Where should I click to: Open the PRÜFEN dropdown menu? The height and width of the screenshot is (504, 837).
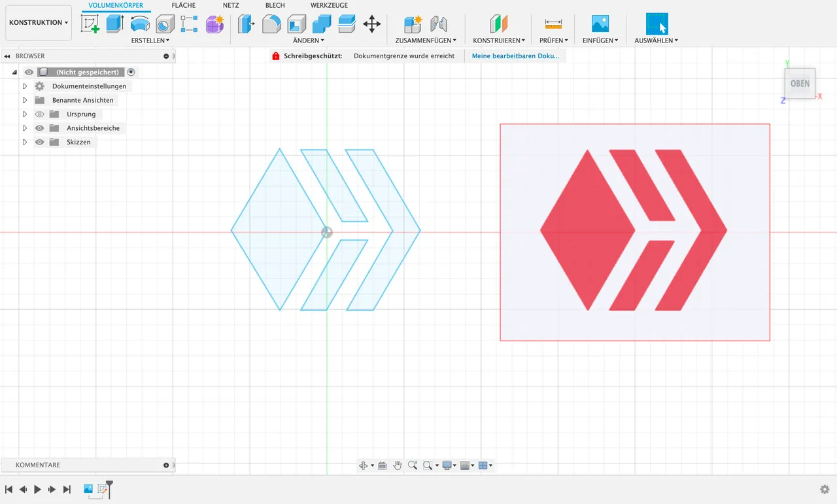click(553, 41)
